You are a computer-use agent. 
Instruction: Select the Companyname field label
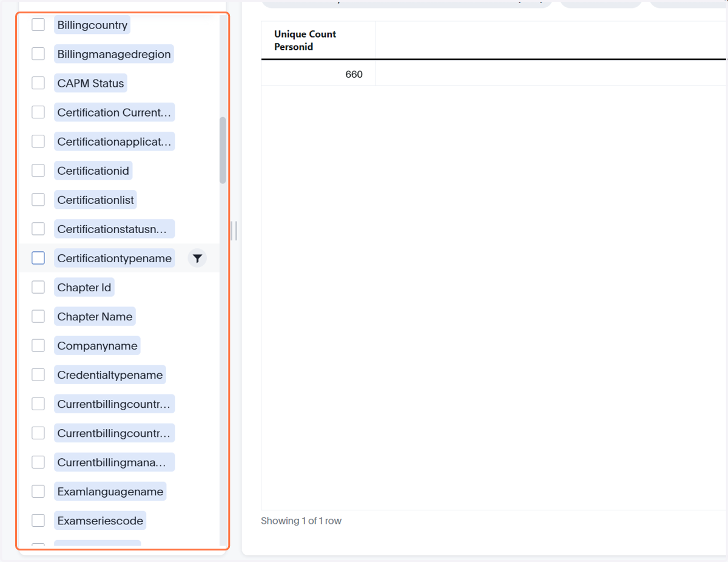(97, 345)
